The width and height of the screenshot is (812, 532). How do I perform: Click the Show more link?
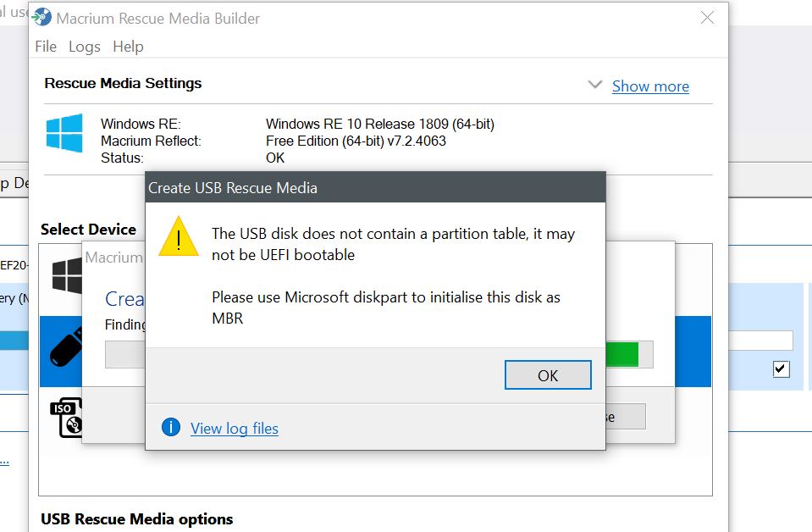650,86
